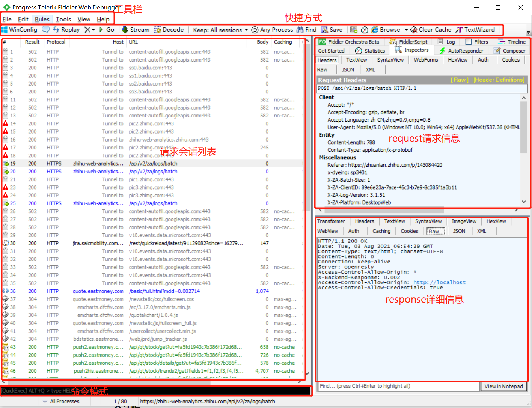
Task: Click the Find response search field
Action: click(x=399, y=386)
